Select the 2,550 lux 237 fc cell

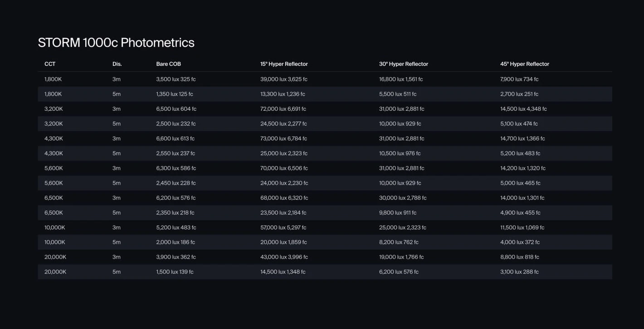[x=176, y=153]
